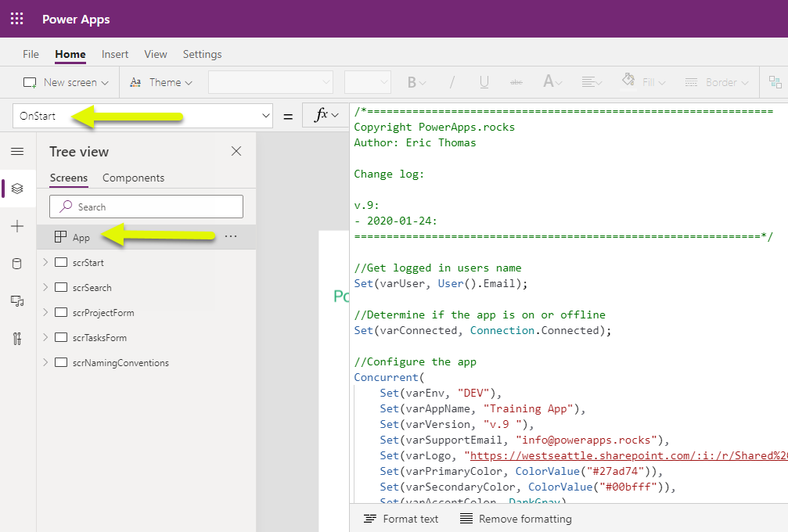Open the font family dropdown

point(271,82)
